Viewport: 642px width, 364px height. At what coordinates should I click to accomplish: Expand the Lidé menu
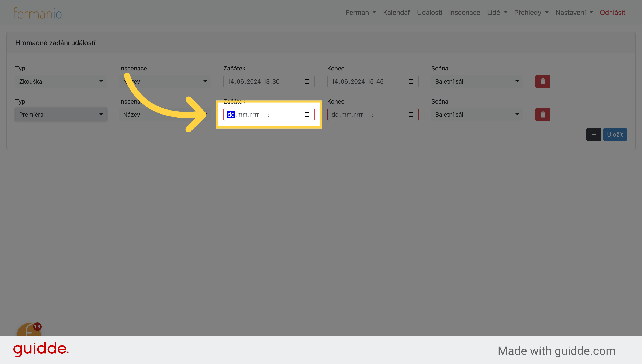tap(497, 13)
